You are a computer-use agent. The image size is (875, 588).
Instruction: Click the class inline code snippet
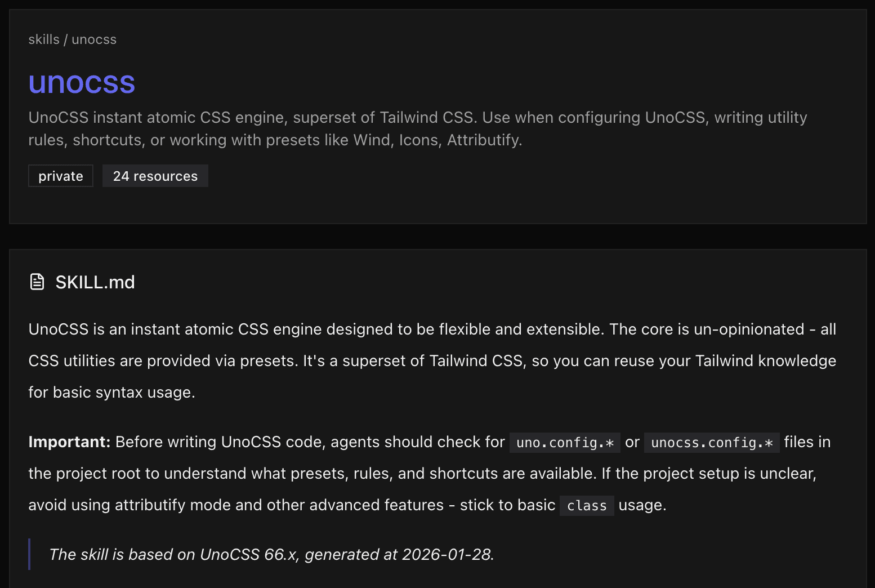click(587, 506)
